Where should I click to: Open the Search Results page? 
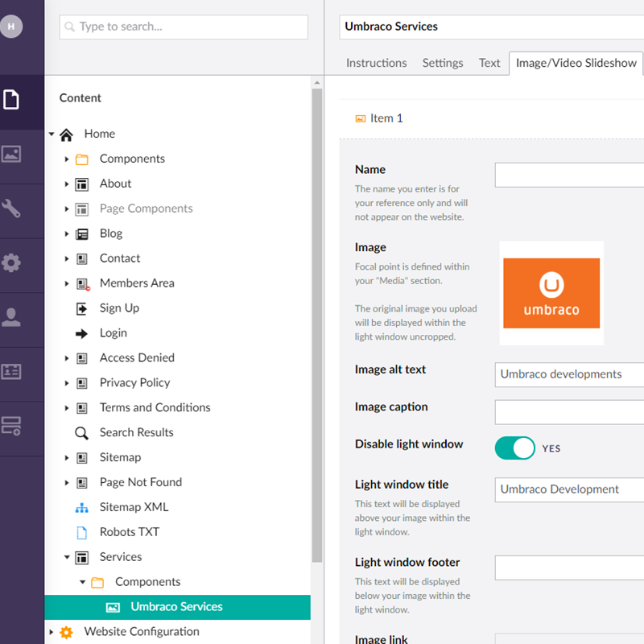click(x=136, y=432)
